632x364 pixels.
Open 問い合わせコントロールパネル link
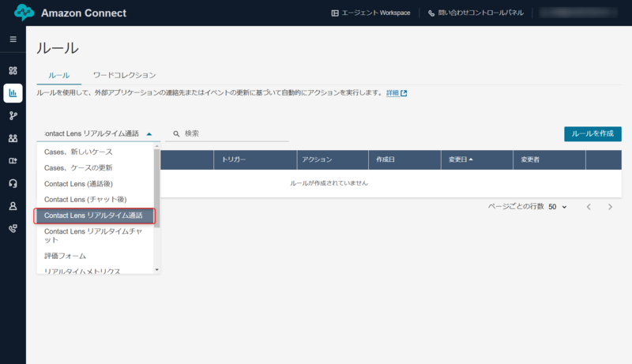point(476,13)
